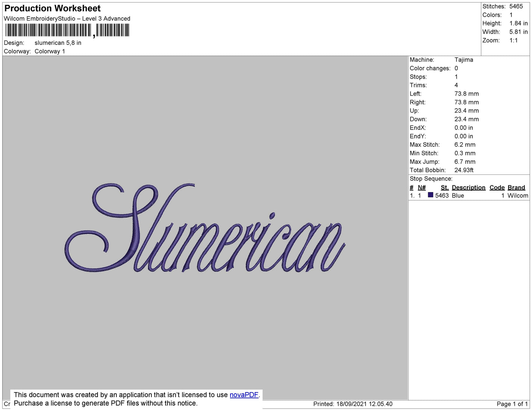Select the Machine value 'Tajima'
This screenshot has height=411, width=532.
point(464,60)
